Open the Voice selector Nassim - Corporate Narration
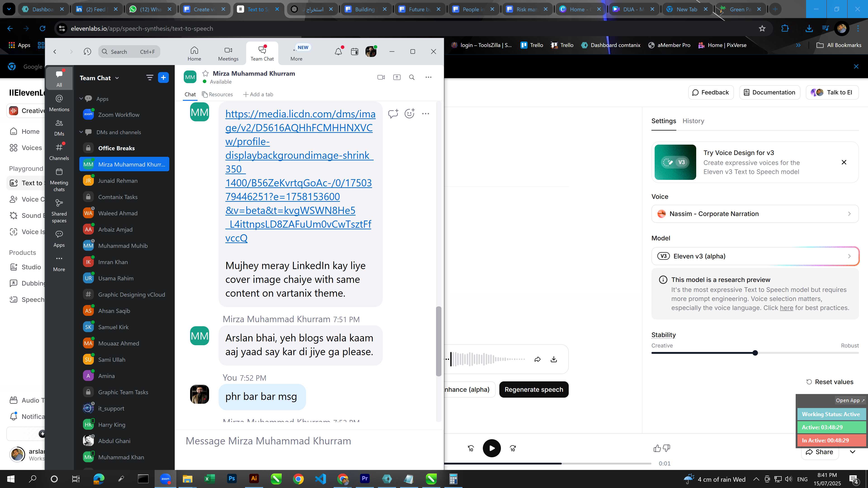The width and height of the screenshot is (868, 488). (755, 214)
